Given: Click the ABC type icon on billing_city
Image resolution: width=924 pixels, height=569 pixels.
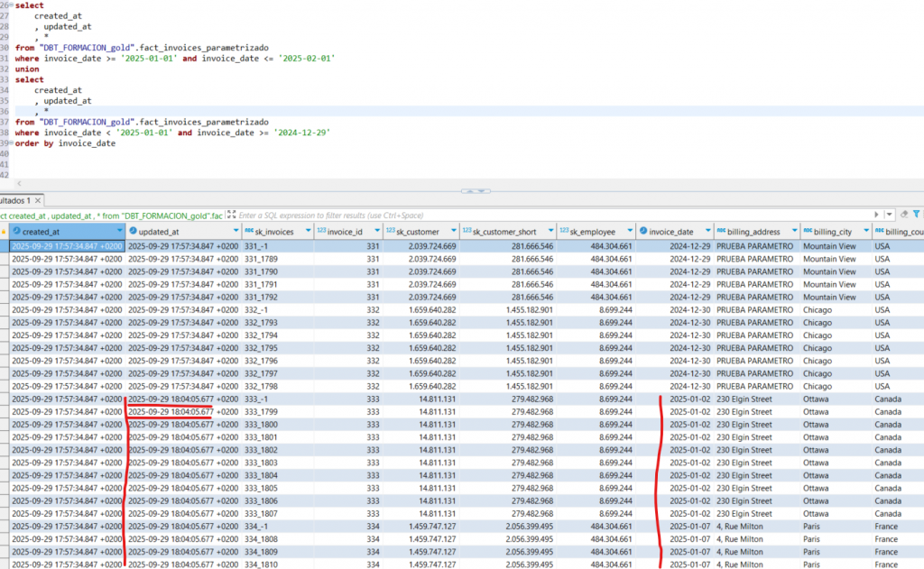Looking at the screenshot, I should 806,232.
